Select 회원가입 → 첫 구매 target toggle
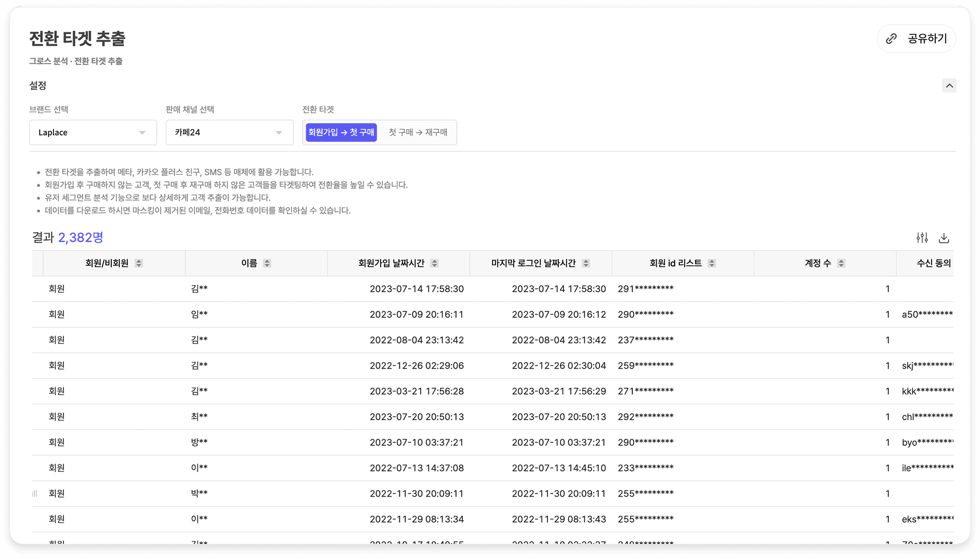 point(341,132)
